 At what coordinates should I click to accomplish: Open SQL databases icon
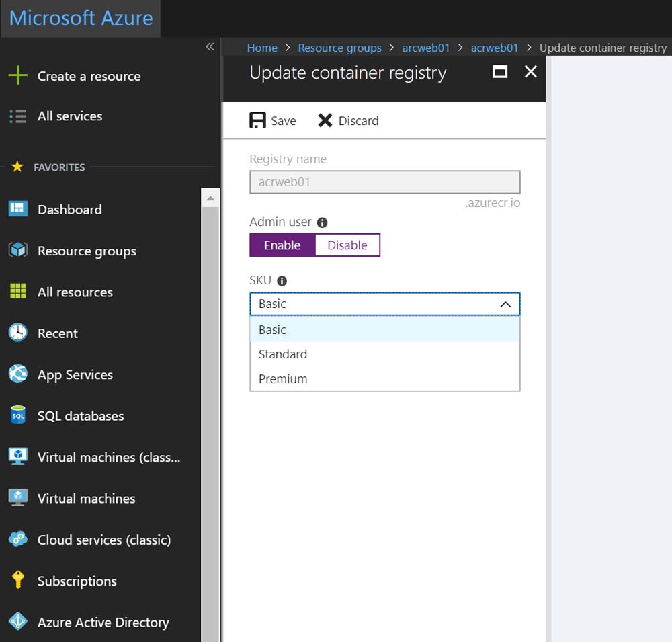(17, 415)
